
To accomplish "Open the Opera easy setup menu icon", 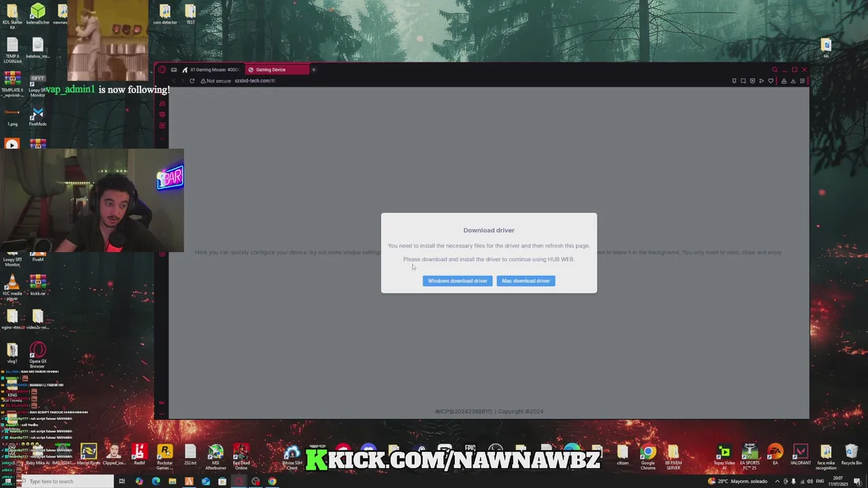I will pyautogui.click(x=802, y=81).
